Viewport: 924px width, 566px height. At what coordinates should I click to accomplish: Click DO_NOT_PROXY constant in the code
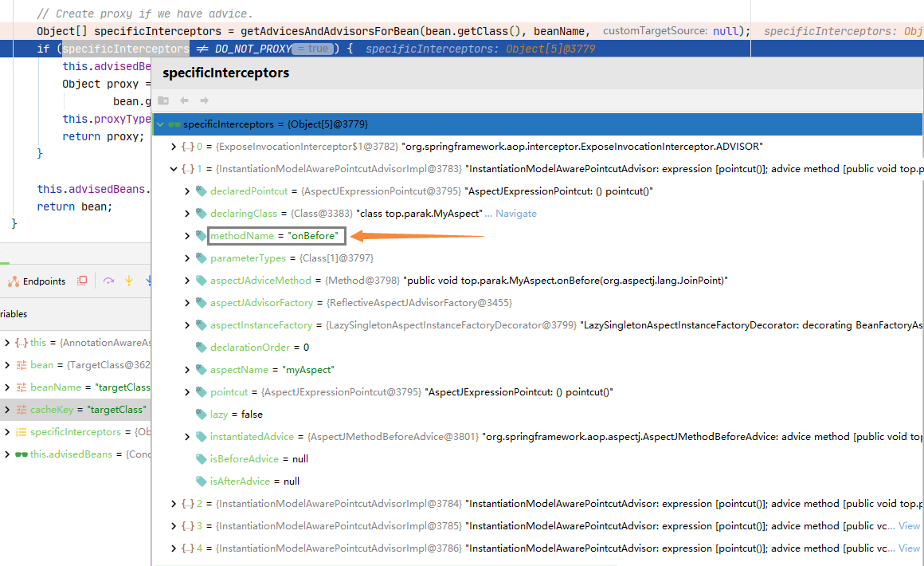click(x=253, y=49)
